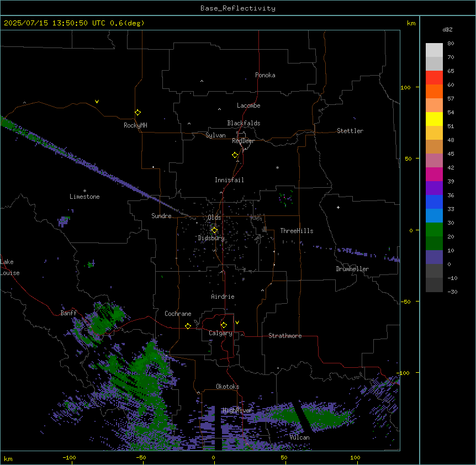Click the Lacombe city label
Screen dimensions: 476x465
click(x=248, y=105)
